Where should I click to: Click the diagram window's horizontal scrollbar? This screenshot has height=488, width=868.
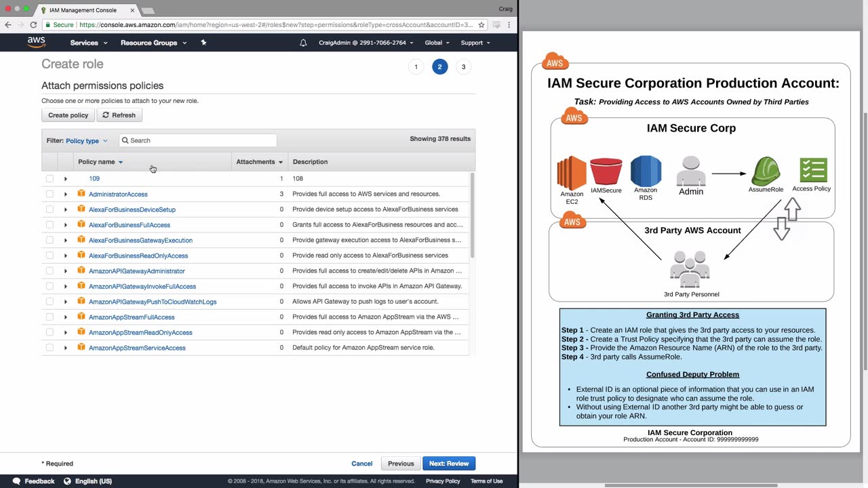click(690, 485)
